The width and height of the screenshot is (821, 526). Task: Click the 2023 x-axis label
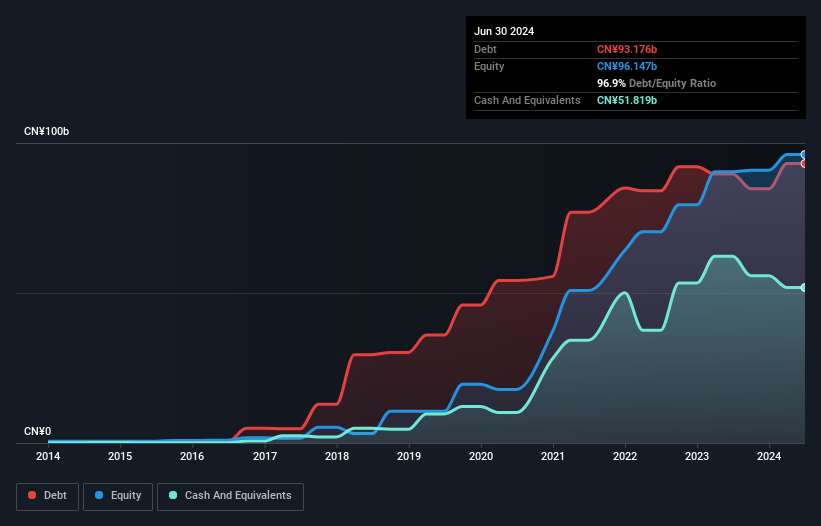click(x=697, y=456)
